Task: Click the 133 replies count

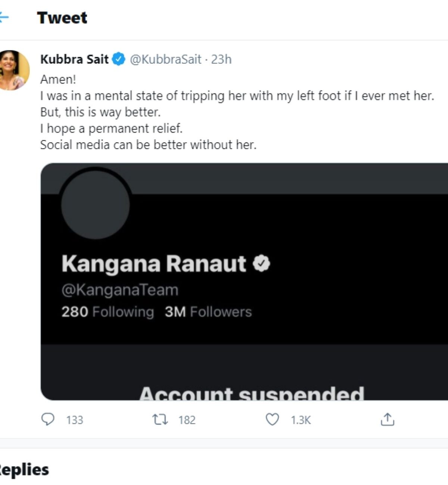Action: (x=75, y=420)
